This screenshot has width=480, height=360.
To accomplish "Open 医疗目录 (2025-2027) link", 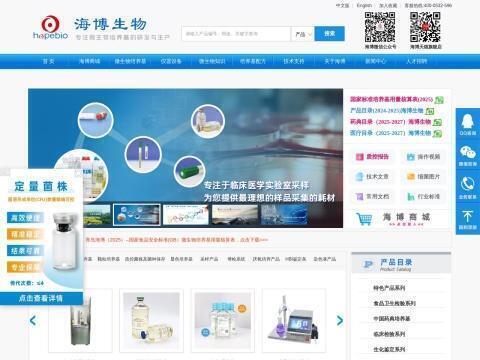I will 390,133.
